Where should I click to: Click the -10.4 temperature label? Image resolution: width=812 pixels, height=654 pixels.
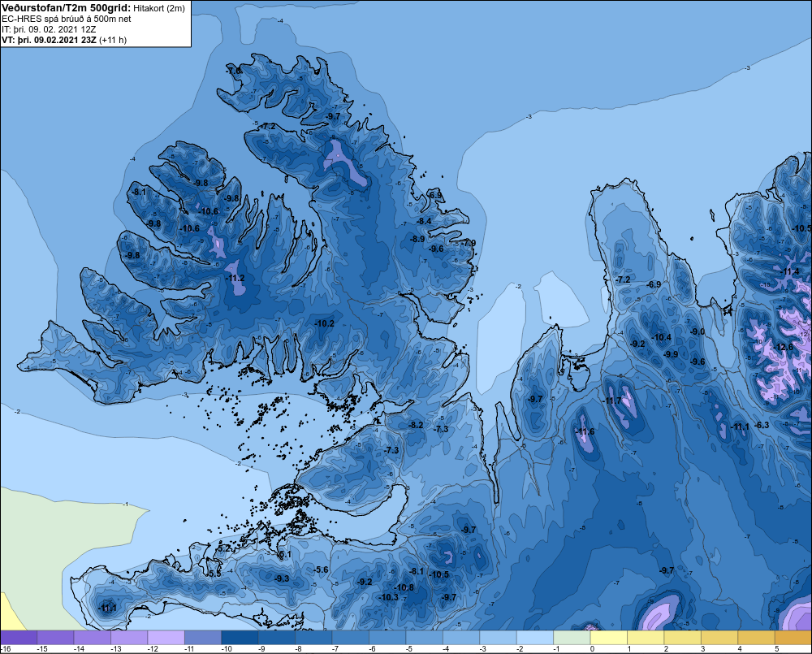click(x=661, y=337)
